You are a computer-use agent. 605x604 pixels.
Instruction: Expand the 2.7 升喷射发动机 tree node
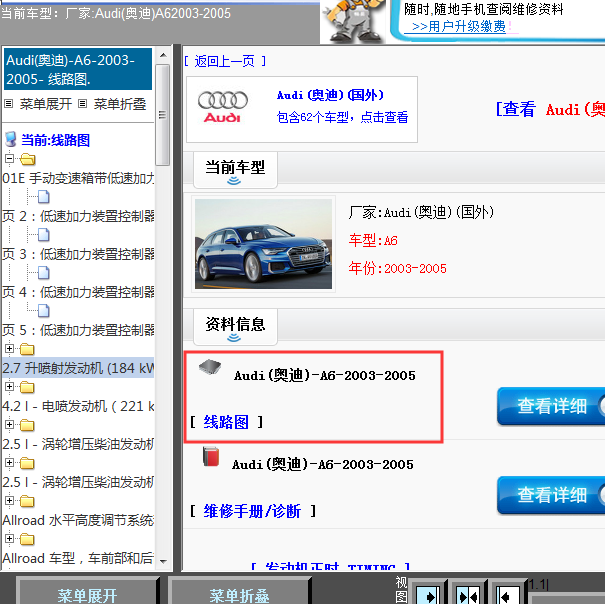[9, 349]
